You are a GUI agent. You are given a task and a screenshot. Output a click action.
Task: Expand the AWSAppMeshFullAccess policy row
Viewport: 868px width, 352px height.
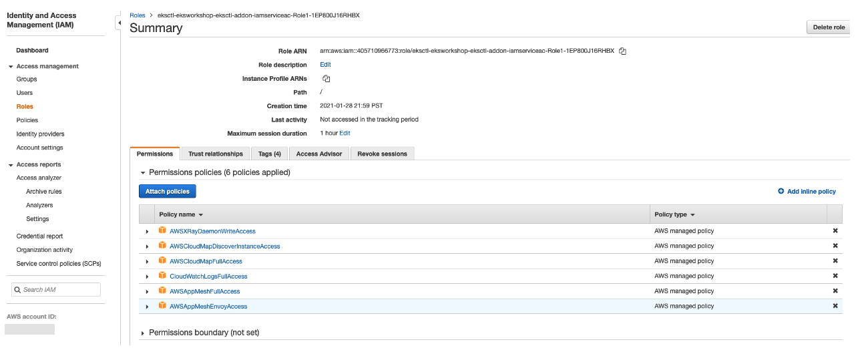coord(147,291)
